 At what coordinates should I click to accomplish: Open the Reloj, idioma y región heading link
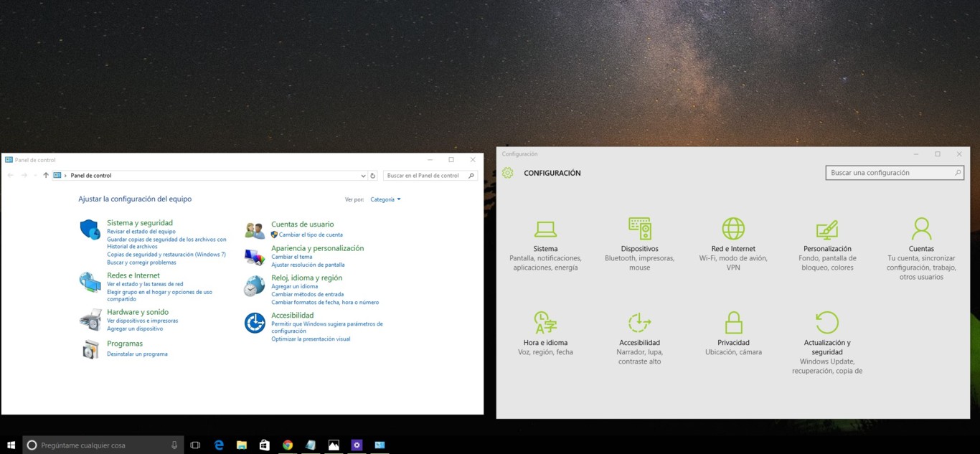(306, 278)
